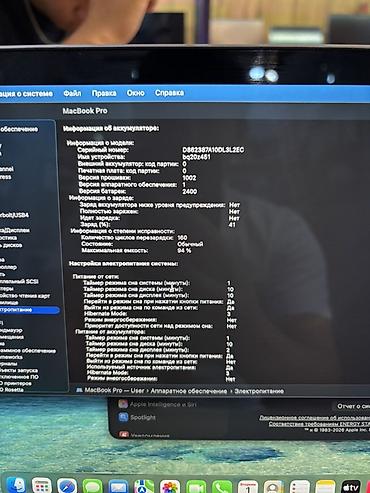Select the highlighted Электропитание sidebar row
Viewport: 370px width, 493px height.
30,310
